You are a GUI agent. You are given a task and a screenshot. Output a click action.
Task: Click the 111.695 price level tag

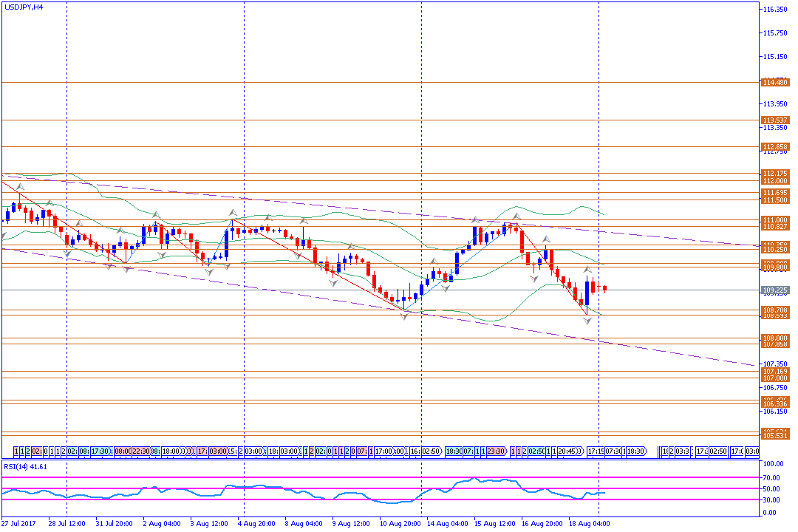(x=775, y=192)
